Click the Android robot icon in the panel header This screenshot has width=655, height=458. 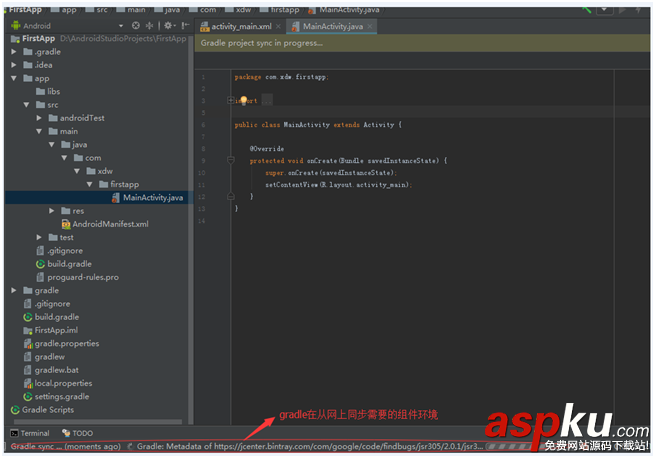coord(16,25)
